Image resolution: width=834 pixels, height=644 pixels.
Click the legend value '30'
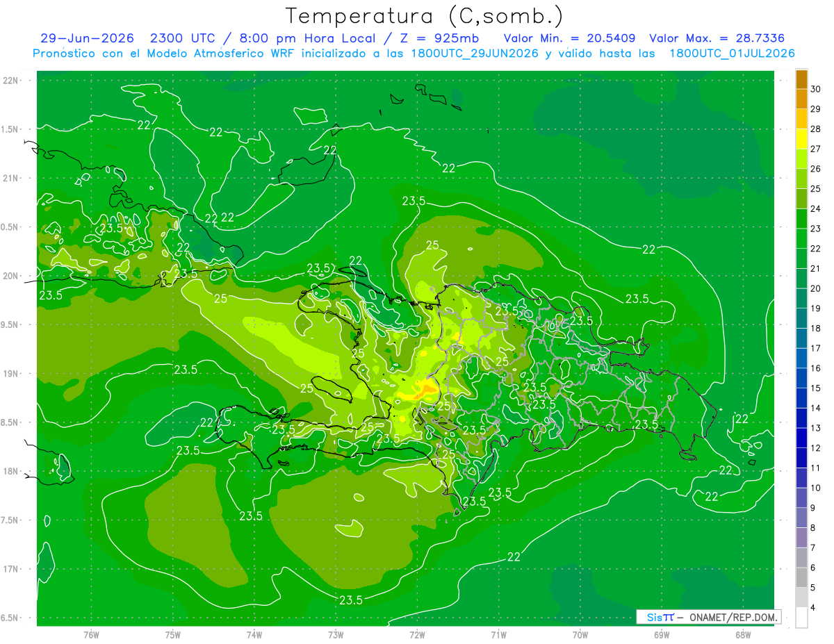point(817,89)
